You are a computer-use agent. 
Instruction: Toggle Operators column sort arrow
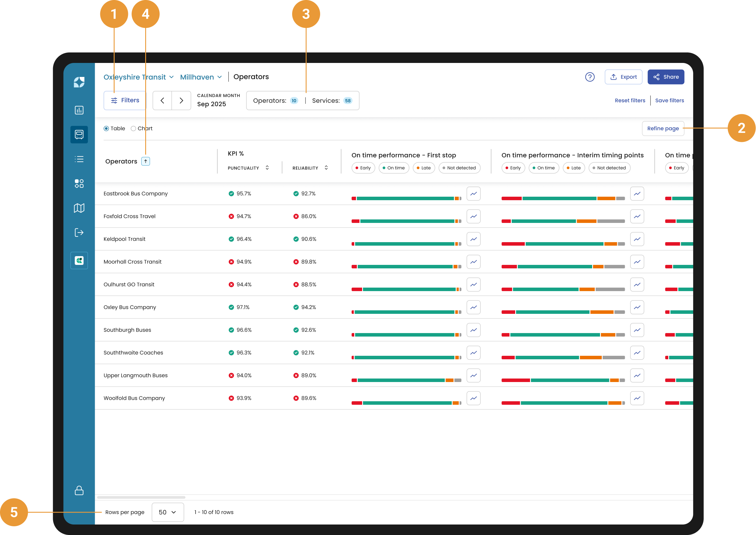click(x=145, y=161)
